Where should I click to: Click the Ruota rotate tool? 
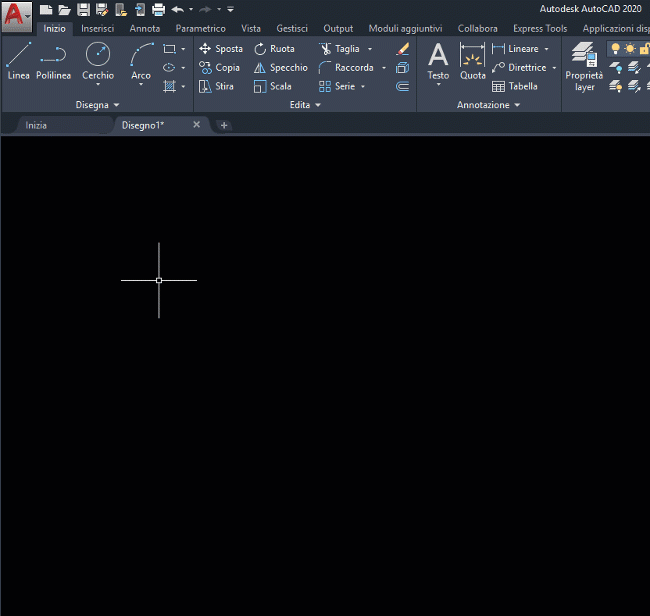(x=274, y=49)
